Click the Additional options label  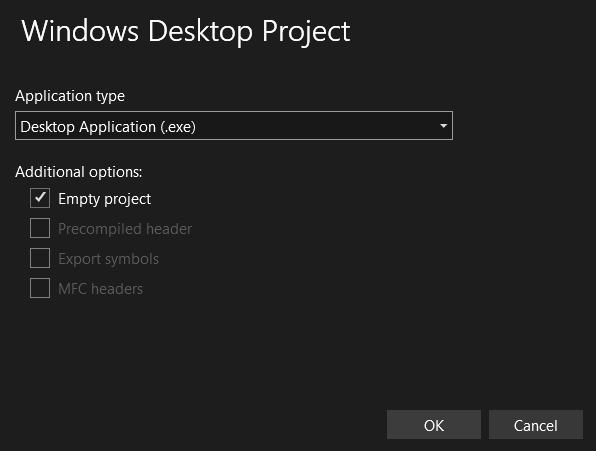click(79, 172)
